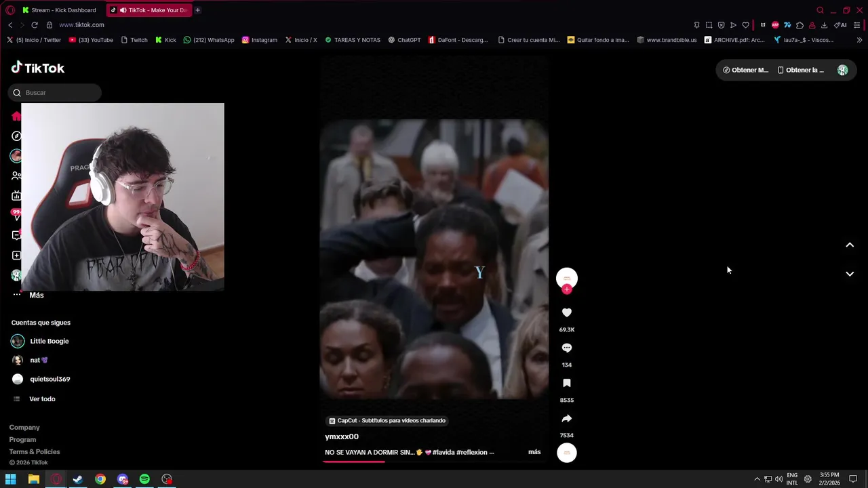Like the video with heart icon
Viewport: 868px width, 488px height.
coord(567,312)
